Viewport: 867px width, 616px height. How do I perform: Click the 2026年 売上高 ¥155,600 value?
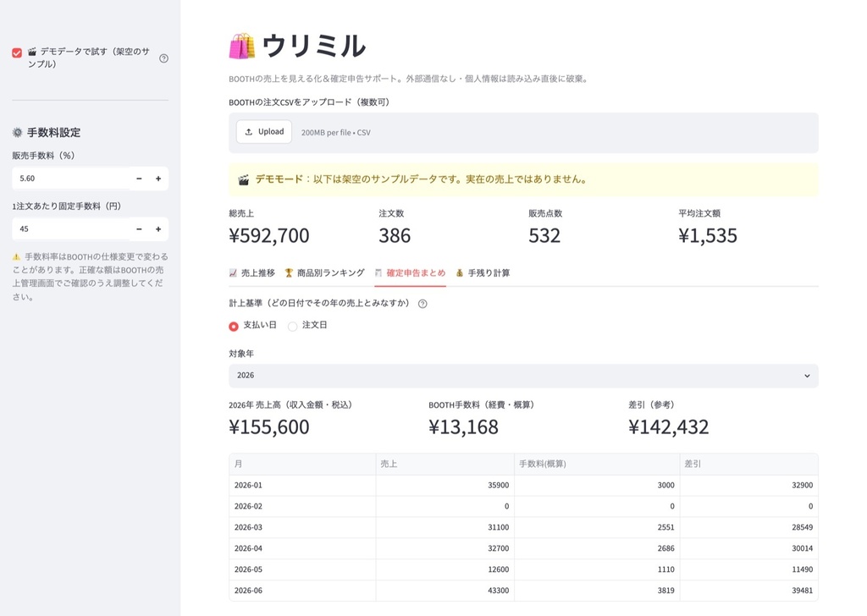[x=269, y=427]
